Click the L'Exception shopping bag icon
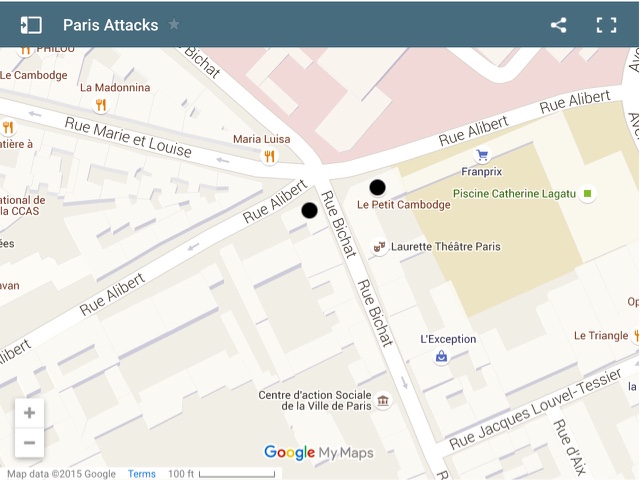 pos(441,357)
